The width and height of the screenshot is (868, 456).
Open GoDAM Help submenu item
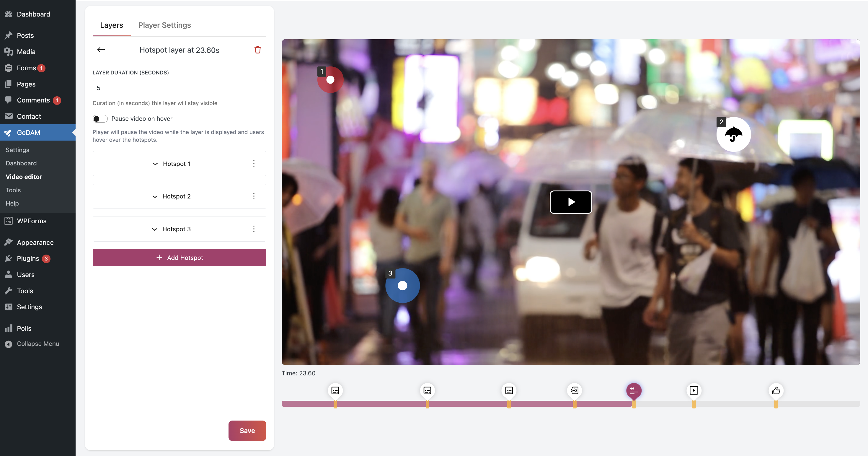12,203
